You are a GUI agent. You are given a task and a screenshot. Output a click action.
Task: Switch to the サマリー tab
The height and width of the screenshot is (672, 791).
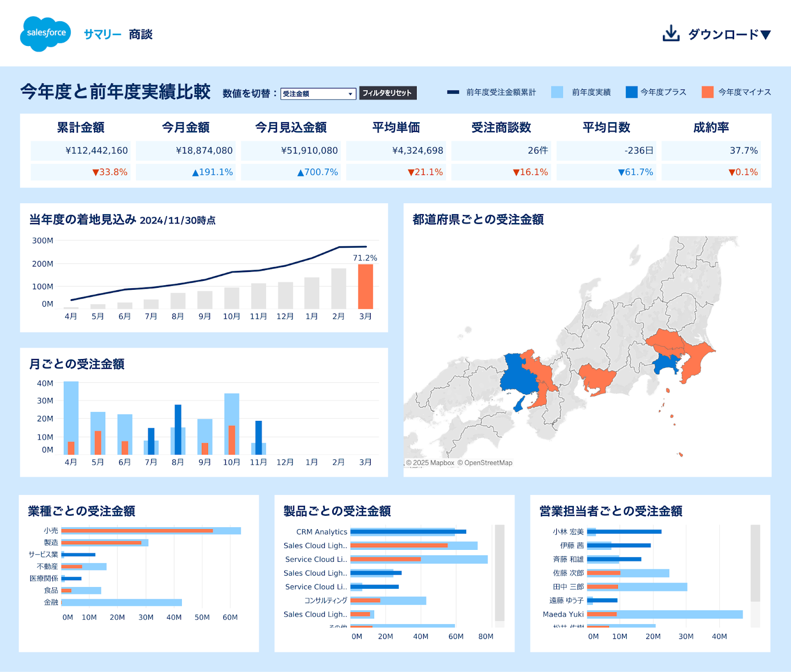click(102, 34)
